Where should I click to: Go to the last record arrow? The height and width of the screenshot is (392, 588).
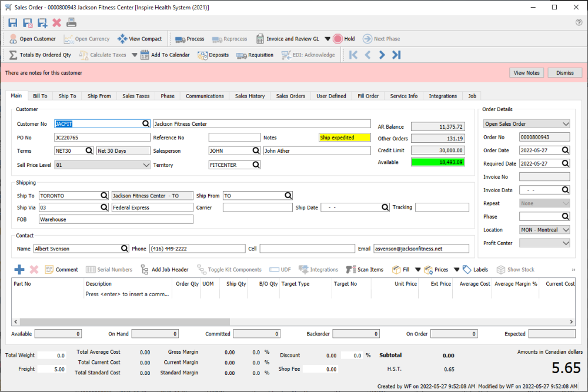[396, 55]
